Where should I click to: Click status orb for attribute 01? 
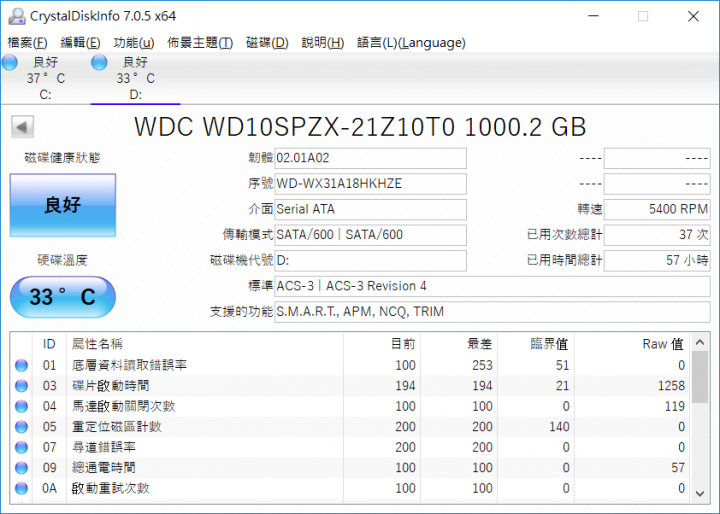pyautogui.click(x=22, y=366)
